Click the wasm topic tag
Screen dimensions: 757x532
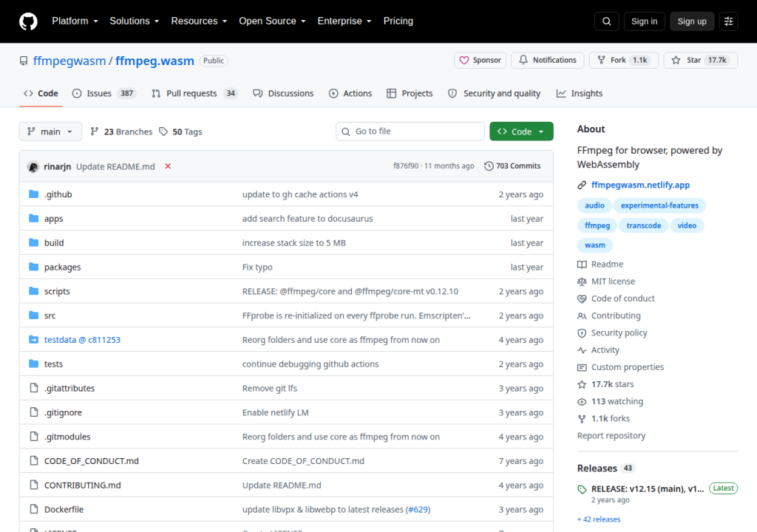[595, 245]
